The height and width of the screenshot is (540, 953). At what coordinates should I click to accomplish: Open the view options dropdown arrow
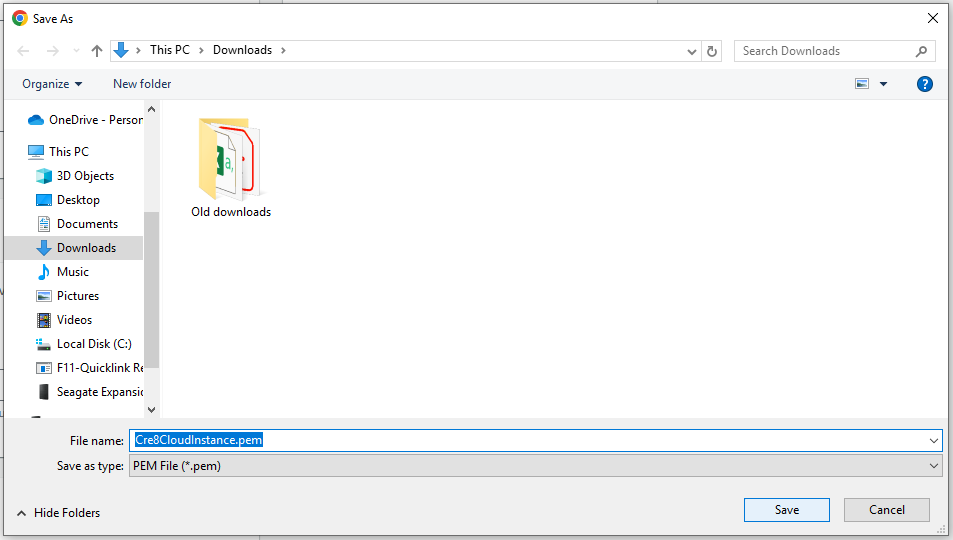884,85
